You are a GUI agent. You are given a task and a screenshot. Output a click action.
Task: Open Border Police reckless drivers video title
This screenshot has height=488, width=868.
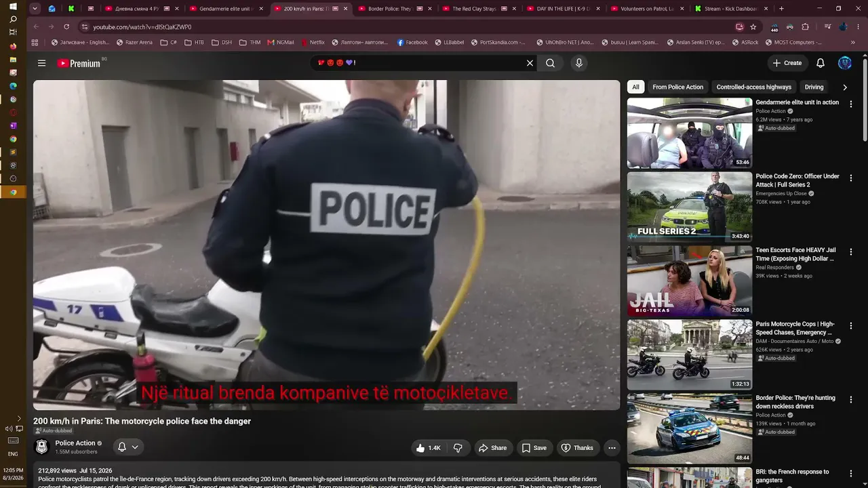pyautogui.click(x=795, y=402)
